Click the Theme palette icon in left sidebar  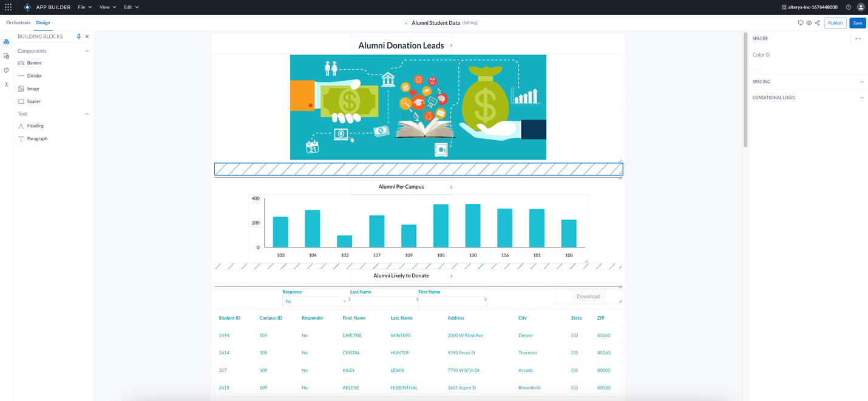pyautogui.click(x=6, y=70)
